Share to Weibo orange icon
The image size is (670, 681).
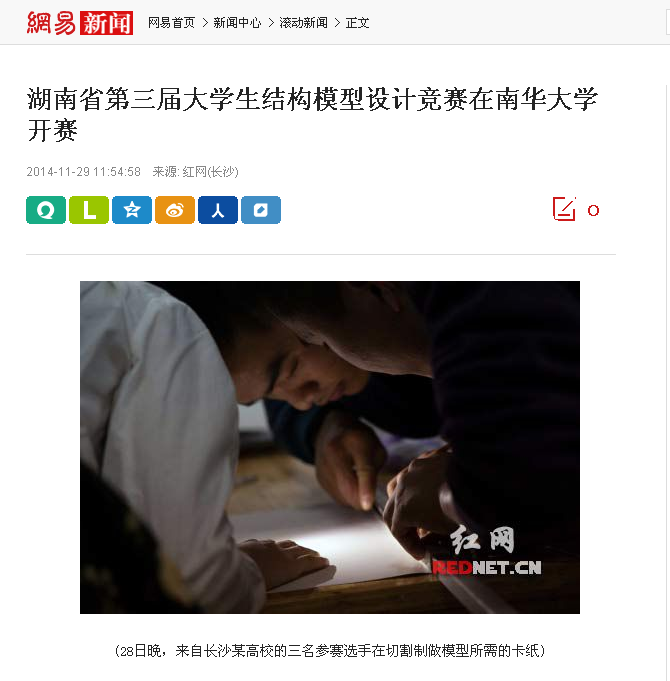[x=175, y=210]
